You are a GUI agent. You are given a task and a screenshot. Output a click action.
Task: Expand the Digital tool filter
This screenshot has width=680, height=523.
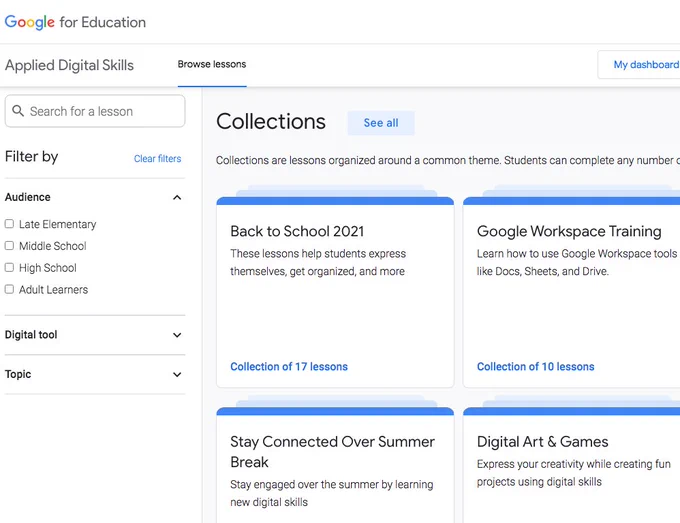177,335
